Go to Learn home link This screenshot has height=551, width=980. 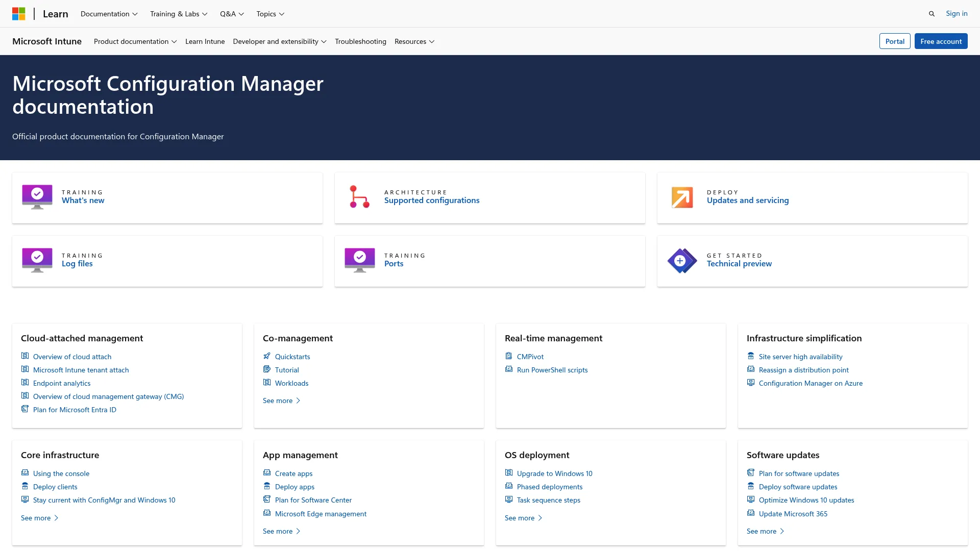pos(56,14)
